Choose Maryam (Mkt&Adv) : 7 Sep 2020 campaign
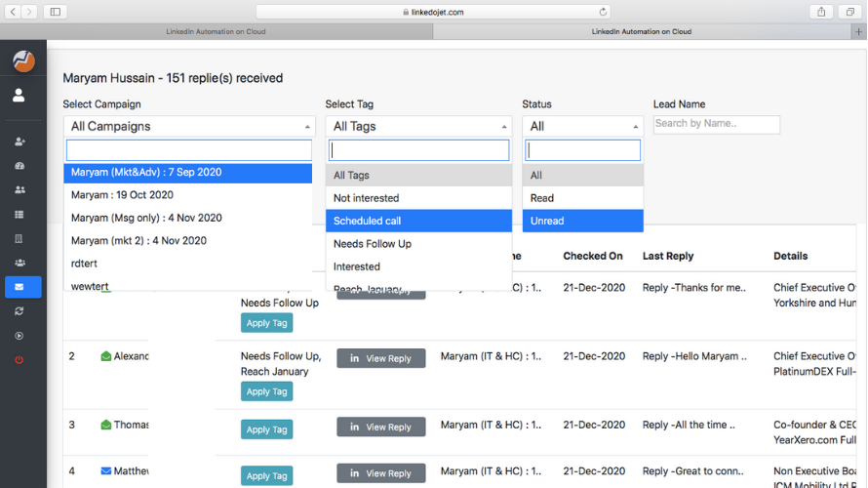 pyautogui.click(x=188, y=173)
